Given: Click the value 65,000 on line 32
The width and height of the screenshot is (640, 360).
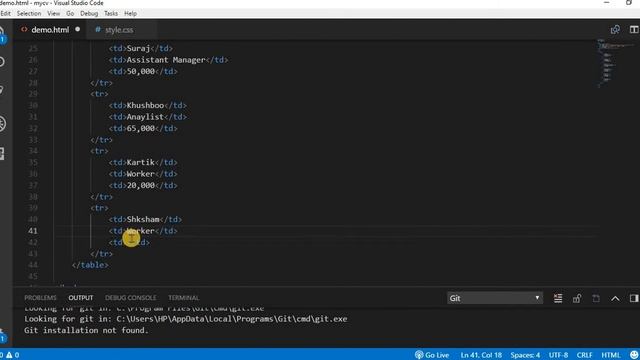Looking at the screenshot, I should (141, 128).
